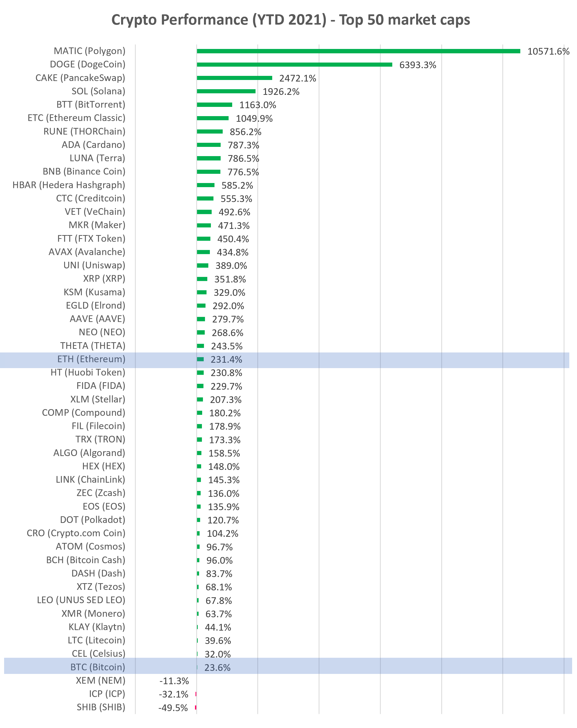Click the 'ZEC (Zcash)' label
The width and height of the screenshot is (577, 728).
(x=101, y=493)
